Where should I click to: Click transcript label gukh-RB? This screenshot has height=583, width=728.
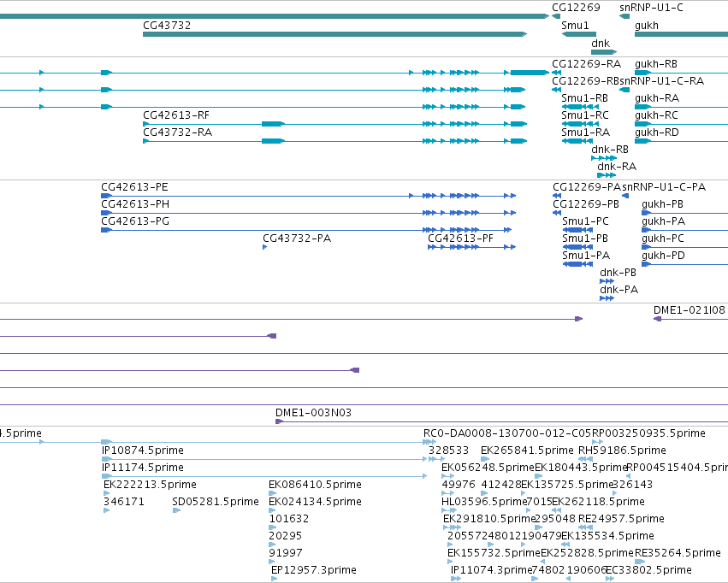coord(655,64)
